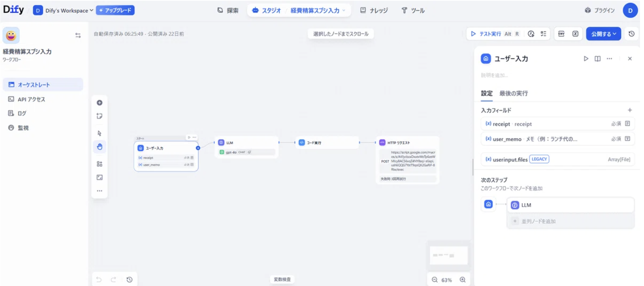
Task: Run this step via panel play icon
Action: click(x=586, y=59)
